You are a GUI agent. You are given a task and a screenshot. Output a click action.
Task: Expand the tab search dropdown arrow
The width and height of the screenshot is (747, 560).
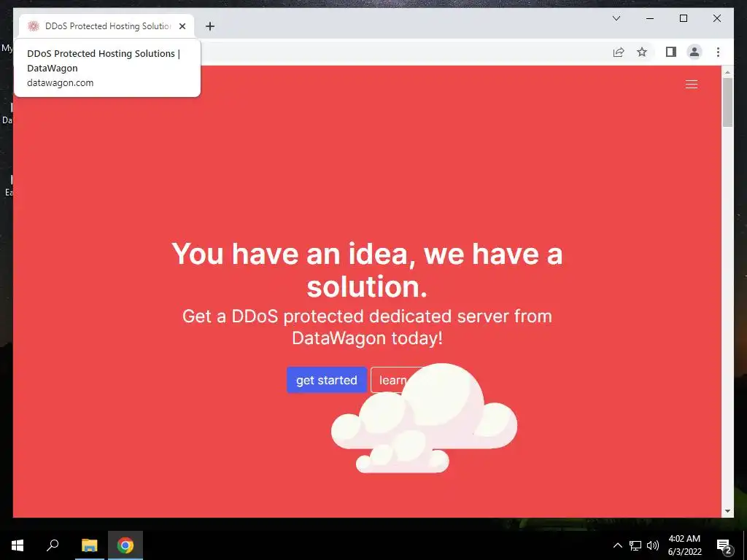(x=616, y=18)
